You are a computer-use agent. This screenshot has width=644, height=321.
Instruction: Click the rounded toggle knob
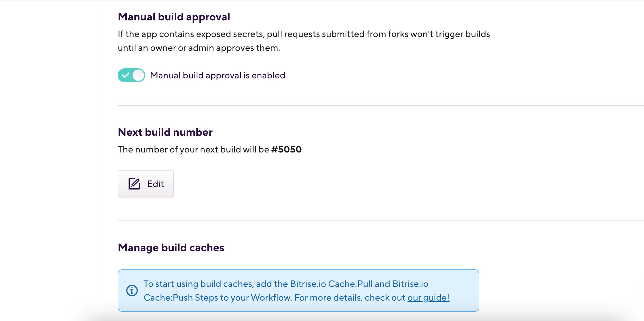coord(138,75)
